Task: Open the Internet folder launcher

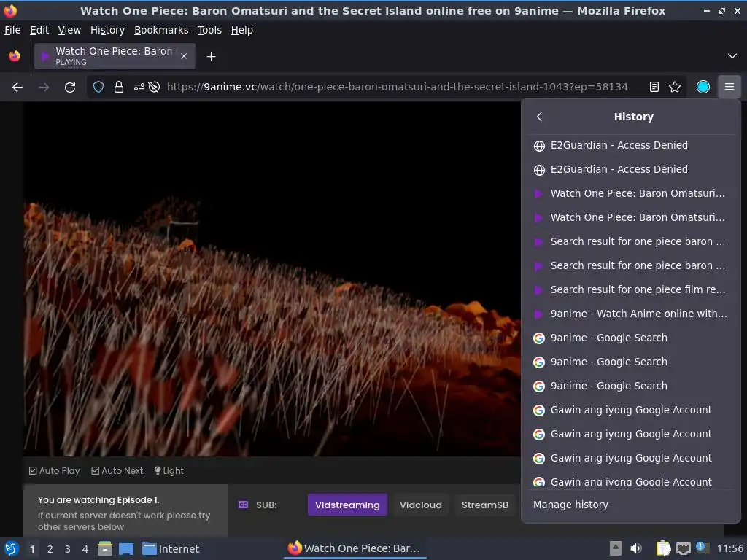Action: coord(171,549)
